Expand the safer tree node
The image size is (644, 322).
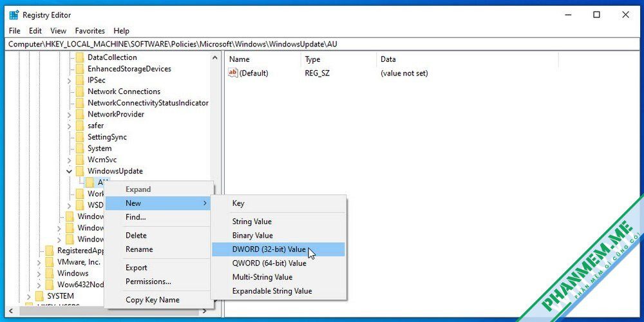pos(69,126)
